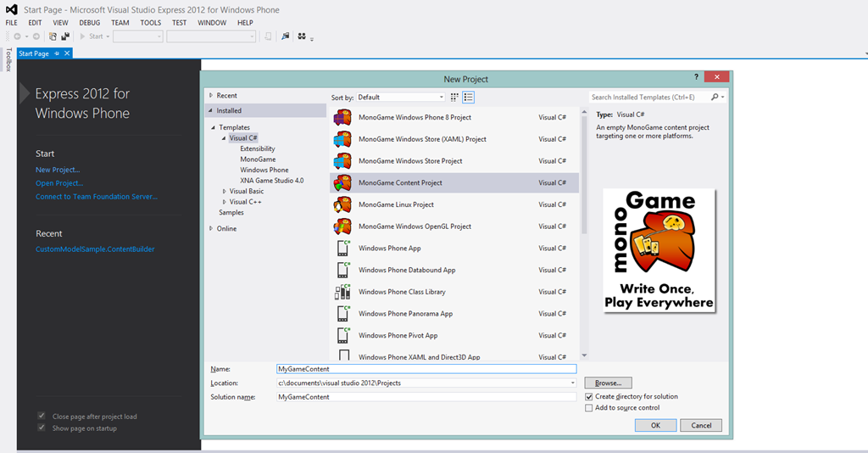Screen dimensions: 868x453
Task: Select XNA Game Studio 4.0 tree item
Action: coord(272,181)
